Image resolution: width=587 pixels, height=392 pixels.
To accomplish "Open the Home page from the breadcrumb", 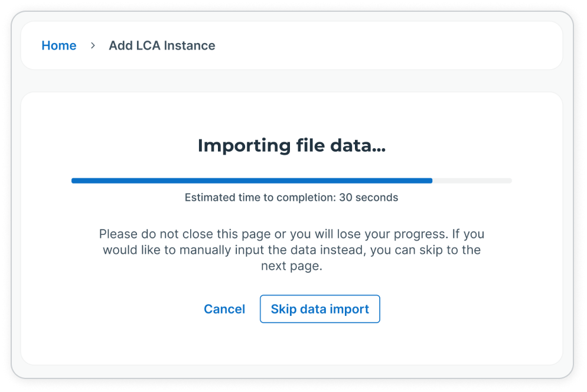I will coord(59,45).
